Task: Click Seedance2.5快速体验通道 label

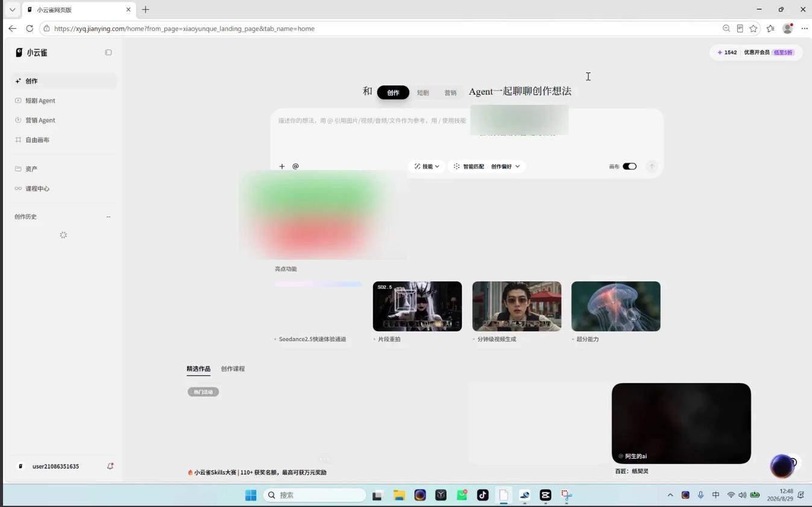Action: point(312,339)
